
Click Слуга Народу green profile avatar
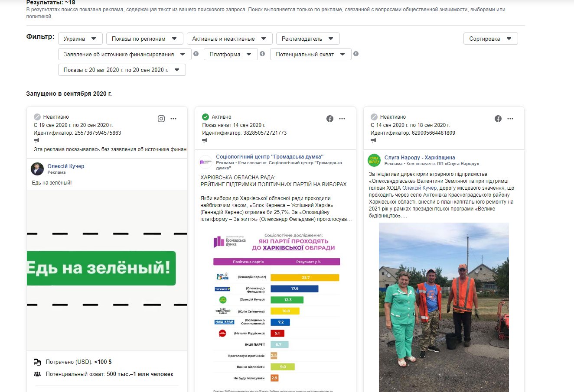pyautogui.click(x=374, y=160)
